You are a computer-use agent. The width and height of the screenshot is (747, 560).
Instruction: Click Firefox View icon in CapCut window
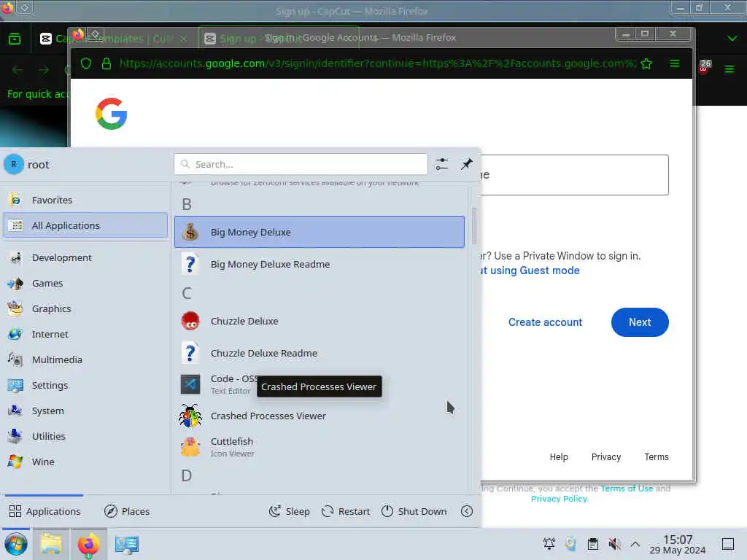click(x=15, y=39)
